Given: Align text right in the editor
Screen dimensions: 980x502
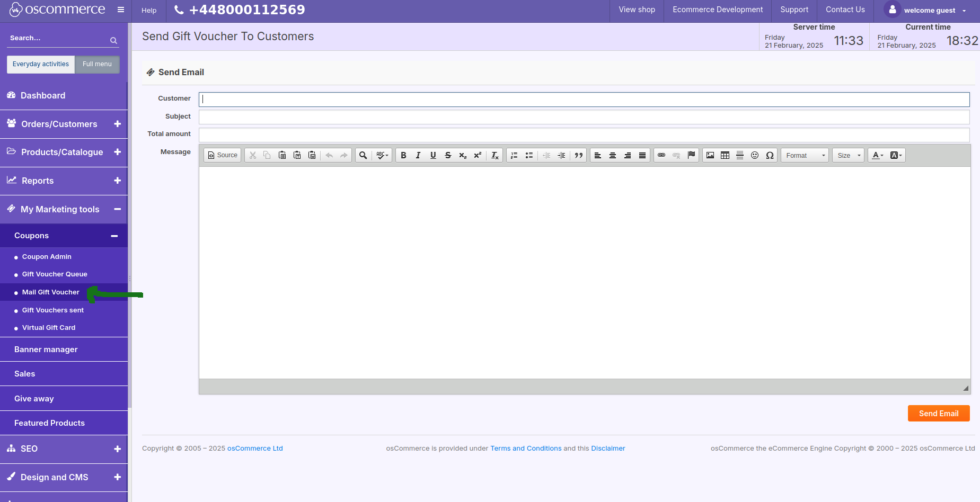Looking at the screenshot, I should 628,155.
